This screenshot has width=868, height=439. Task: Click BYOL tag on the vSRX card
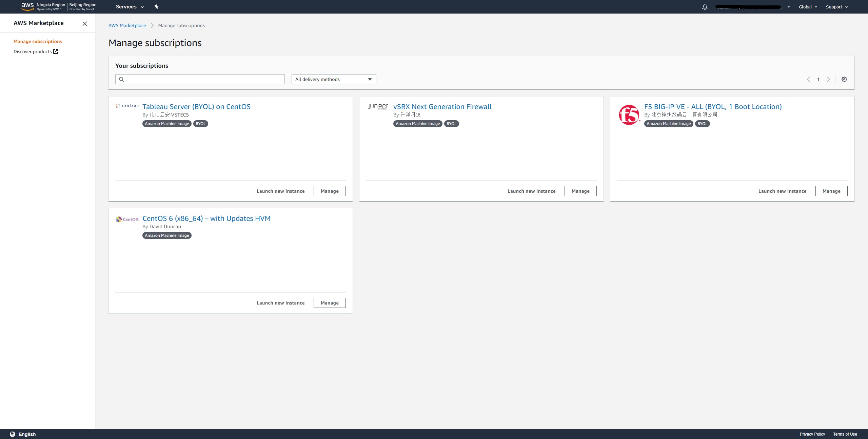pos(452,124)
